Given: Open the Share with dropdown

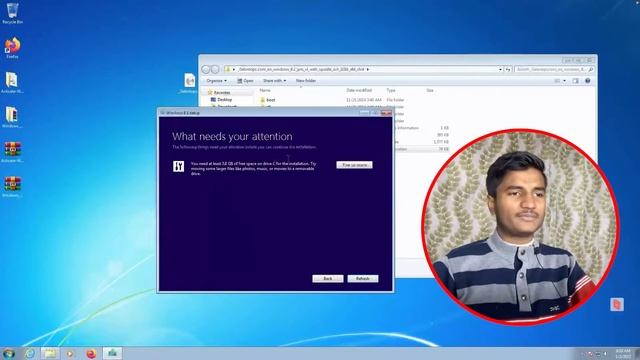Looking at the screenshot, I should (x=274, y=81).
